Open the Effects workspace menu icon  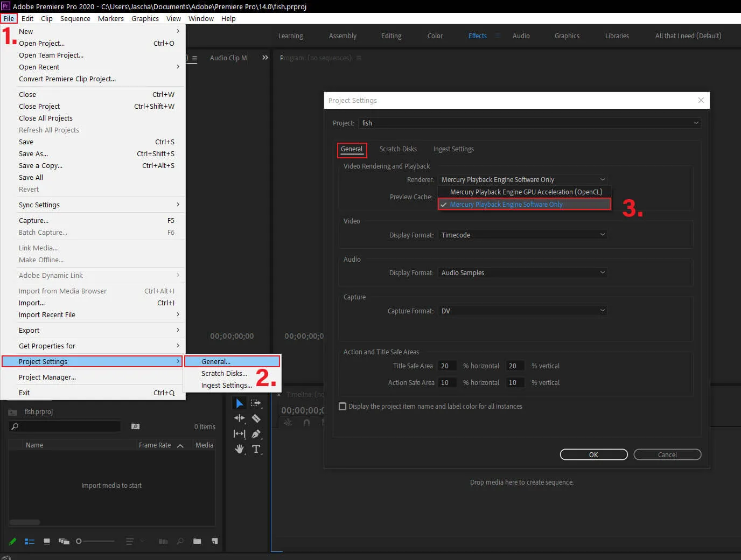(498, 36)
